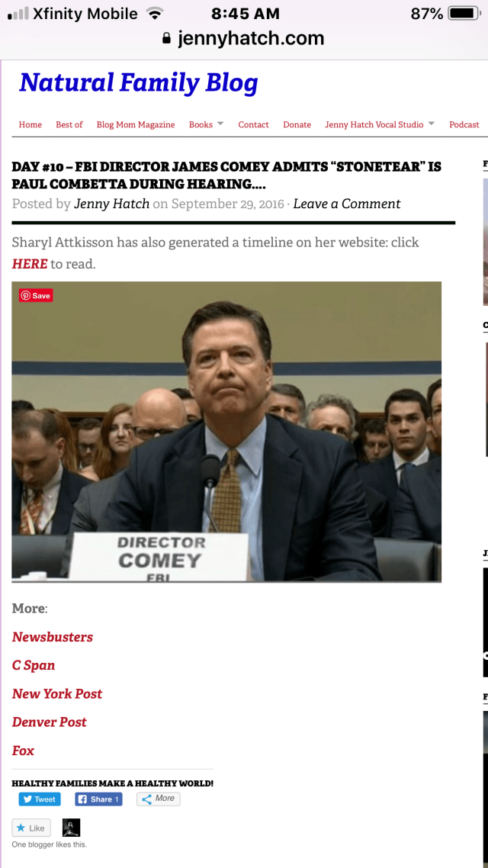The image size is (488, 868).
Task: Click the Director Comey hearing image
Action: (227, 432)
